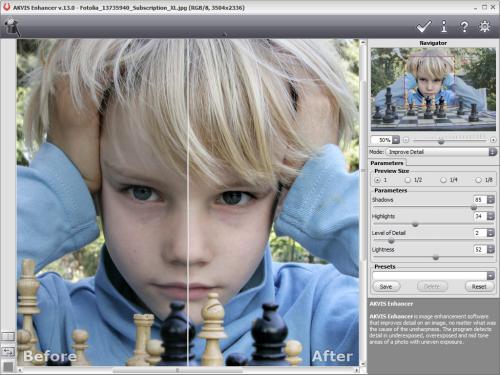
Task: Click the Navigator thumbnail preview
Action: [433, 89]
